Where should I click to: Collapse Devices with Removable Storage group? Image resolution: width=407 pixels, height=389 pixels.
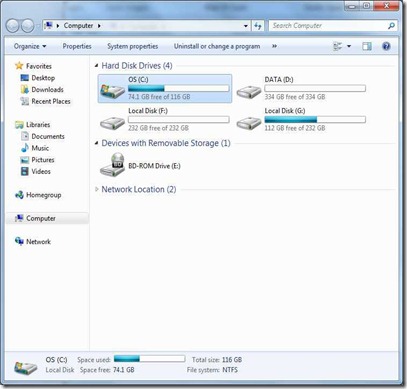96,143
